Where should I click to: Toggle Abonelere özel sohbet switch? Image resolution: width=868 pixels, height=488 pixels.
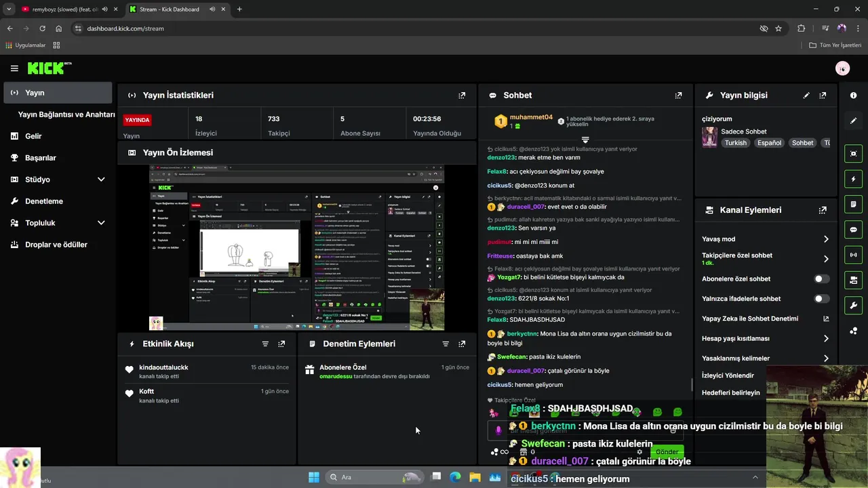tap(821, 279)
